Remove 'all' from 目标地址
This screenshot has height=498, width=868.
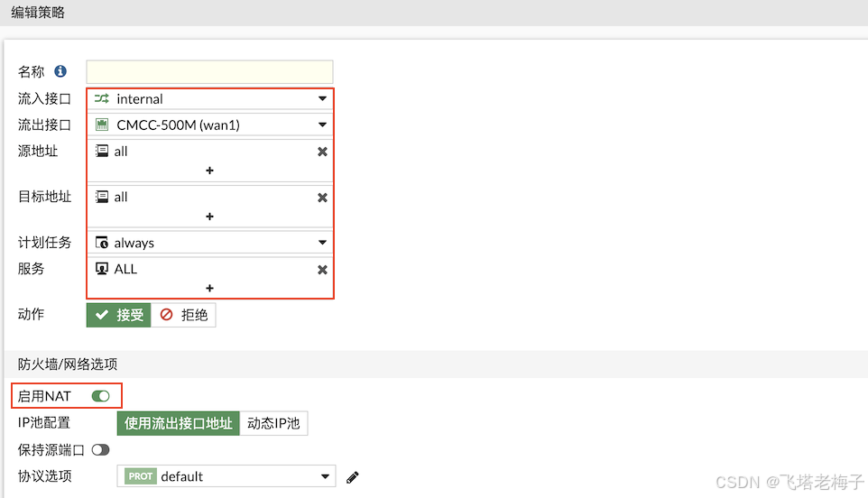pyautogui.click(x=322, y=198)
